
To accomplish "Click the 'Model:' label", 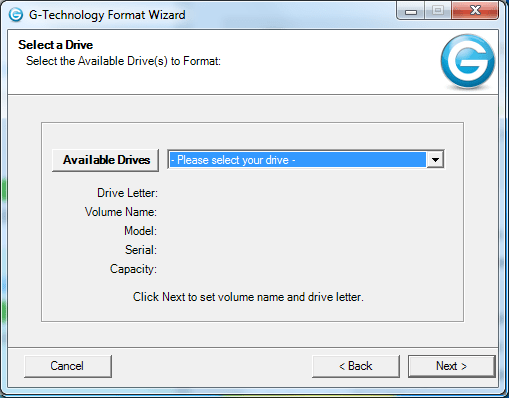I will tap(140, 231).
